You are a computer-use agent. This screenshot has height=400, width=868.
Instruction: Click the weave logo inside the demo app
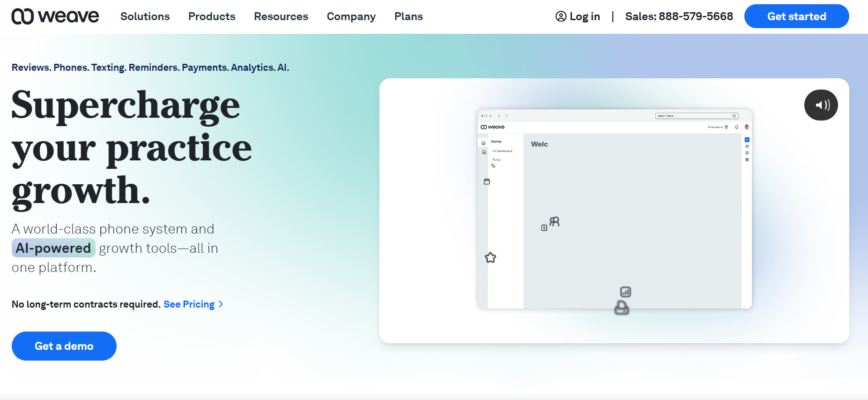(x=493, y=127)
